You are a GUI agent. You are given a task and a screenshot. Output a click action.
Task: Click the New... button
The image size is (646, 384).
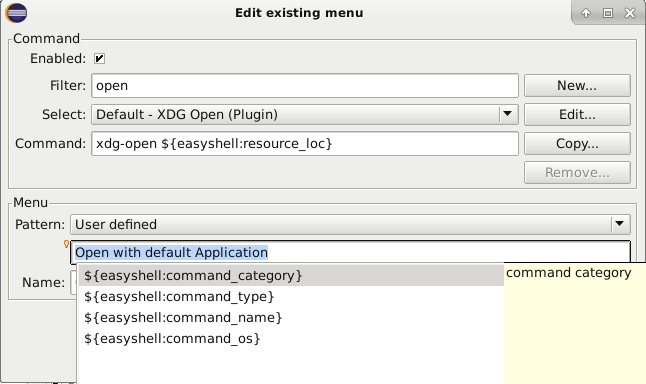click(x=577, y=85)
